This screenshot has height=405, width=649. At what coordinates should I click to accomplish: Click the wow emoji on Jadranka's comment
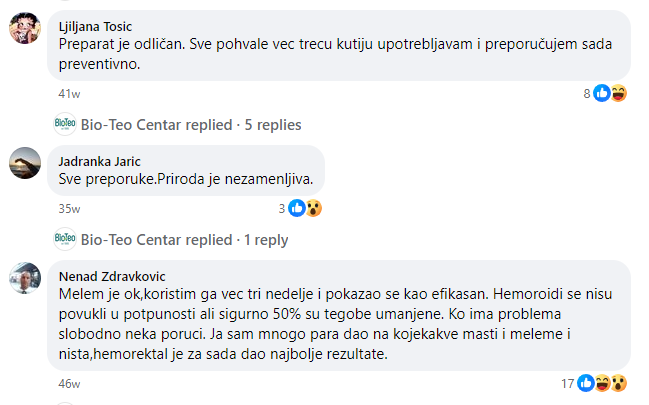tap(312, 208)
